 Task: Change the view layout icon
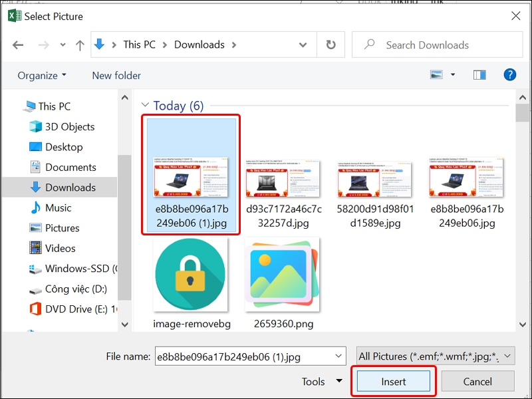[x=436, y=74]
